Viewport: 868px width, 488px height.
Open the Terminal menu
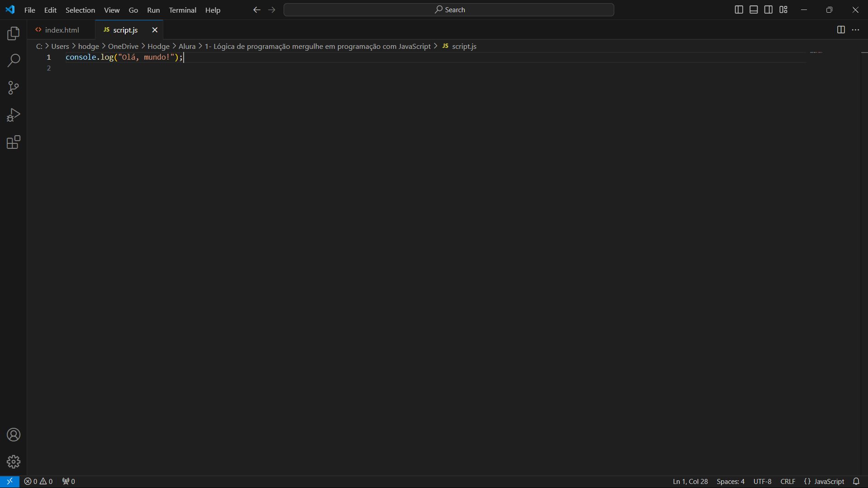pyautogui.click(x=183, y=10)
